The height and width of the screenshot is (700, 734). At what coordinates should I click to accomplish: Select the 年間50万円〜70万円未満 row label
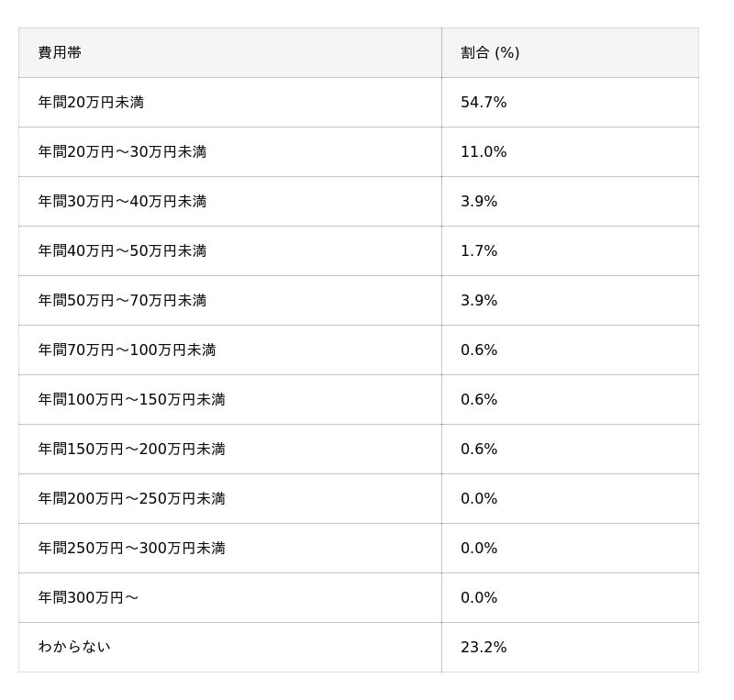[x=122, y=301]
